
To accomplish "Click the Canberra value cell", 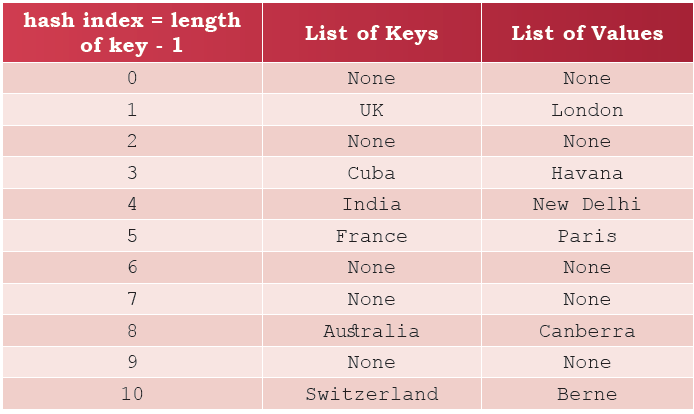I will click(587, 331).
